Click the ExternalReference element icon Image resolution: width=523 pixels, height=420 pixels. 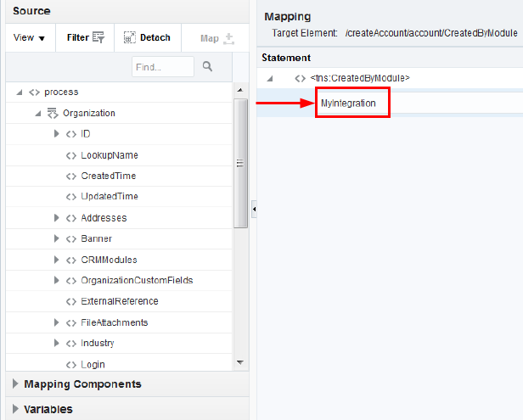(71, 302)
